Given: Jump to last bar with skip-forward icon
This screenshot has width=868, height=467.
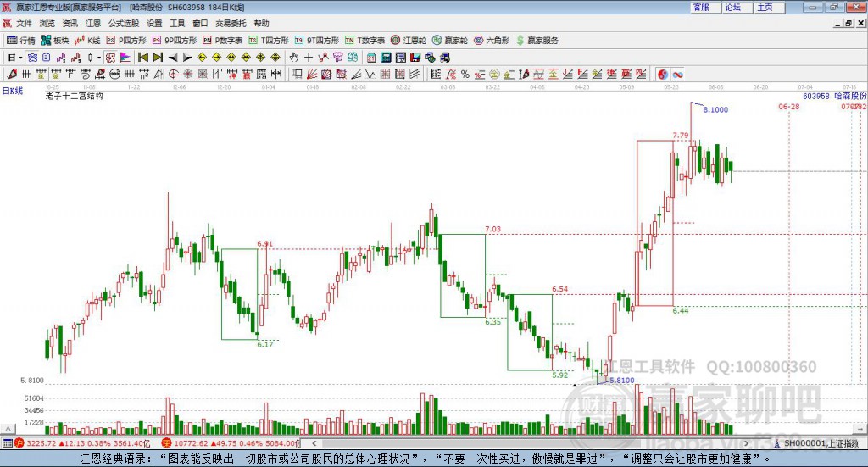Looking at the screenshot, I should click(158, 58).
